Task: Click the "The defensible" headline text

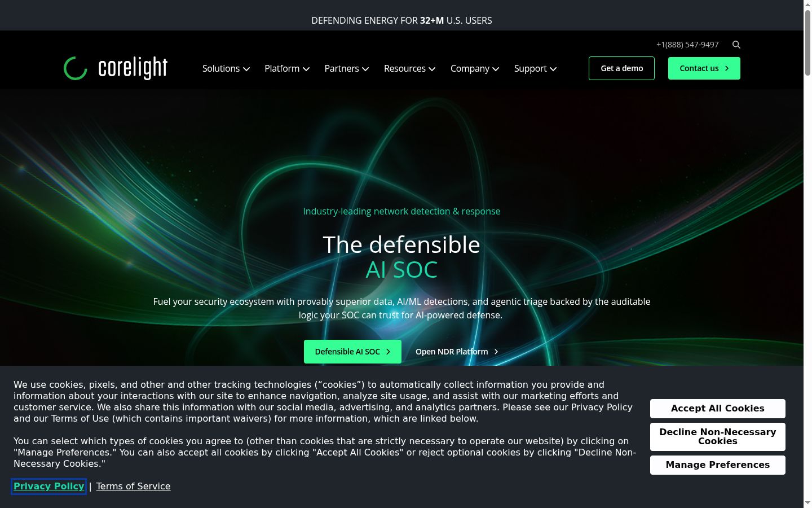Action: point(401,245)
